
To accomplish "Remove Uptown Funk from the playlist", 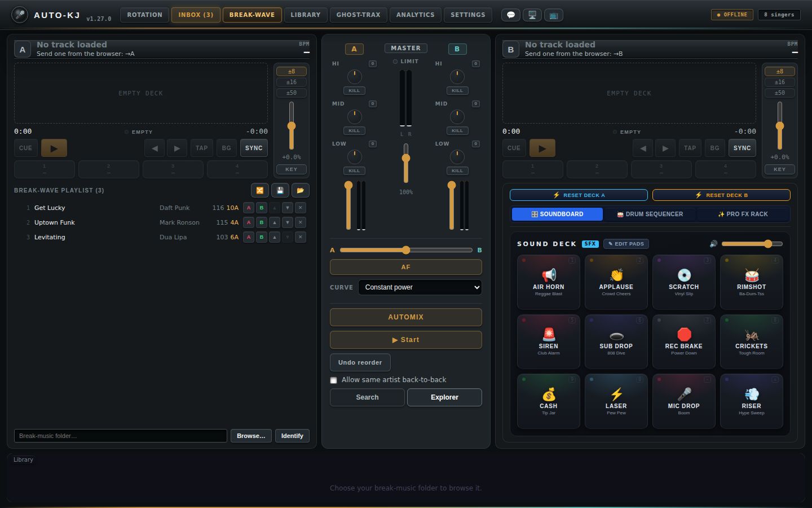I will tap(301, 222).
